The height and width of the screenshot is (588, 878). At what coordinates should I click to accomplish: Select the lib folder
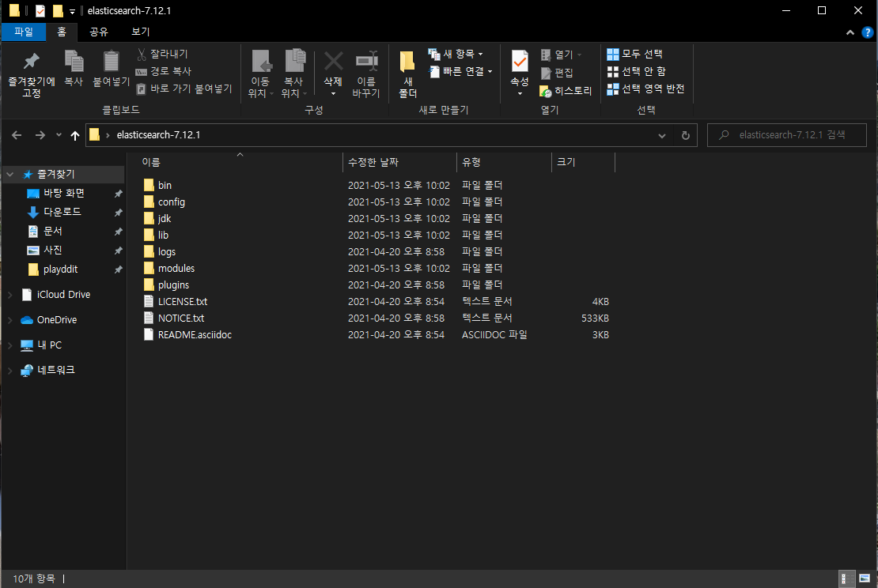(163, 235)
